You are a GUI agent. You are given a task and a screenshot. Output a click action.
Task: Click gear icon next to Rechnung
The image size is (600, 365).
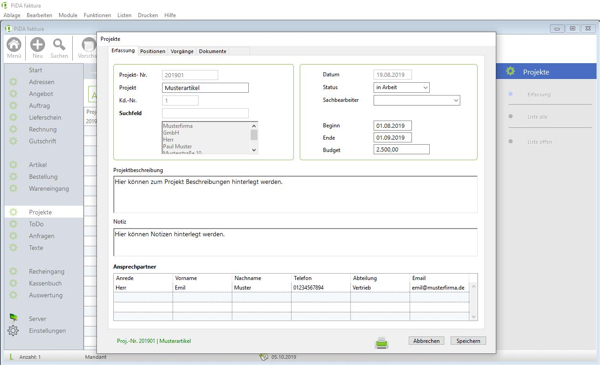13,129
